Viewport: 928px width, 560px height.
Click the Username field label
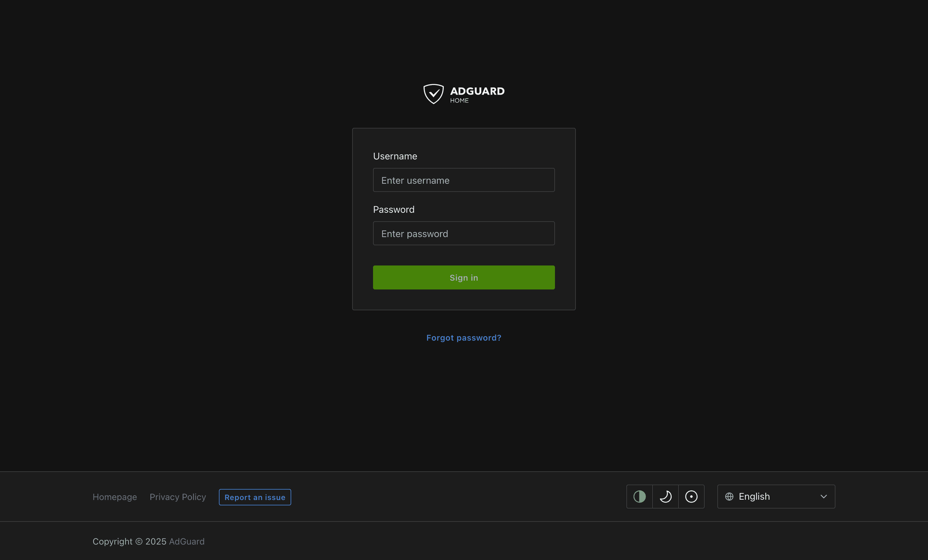(x=395, y=156)
